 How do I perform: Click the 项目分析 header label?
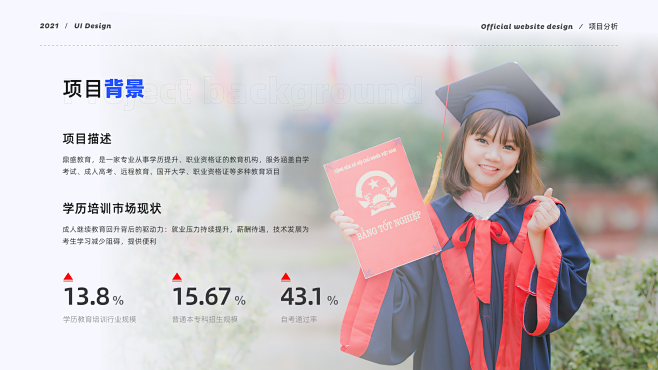coord(603,26)
